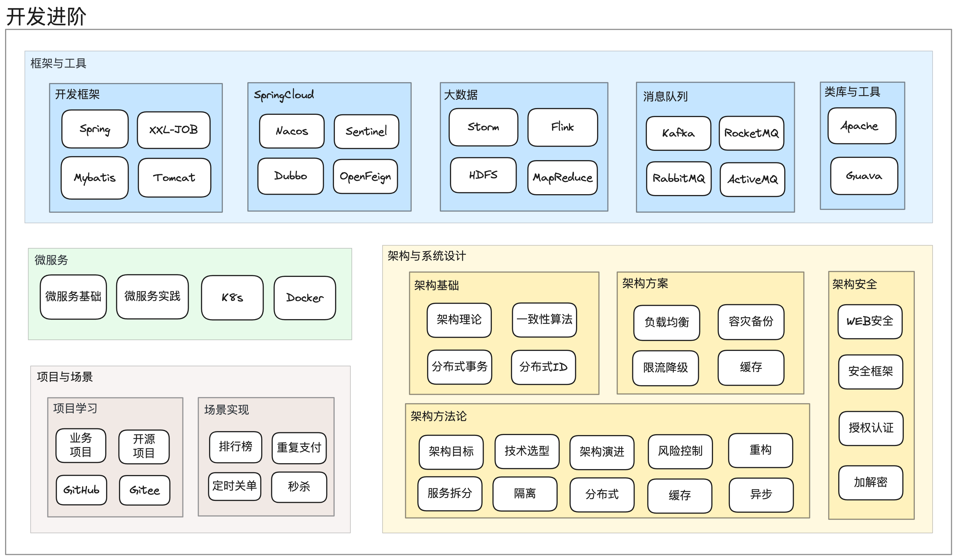Select the Sentinel box

pos(366,131)
